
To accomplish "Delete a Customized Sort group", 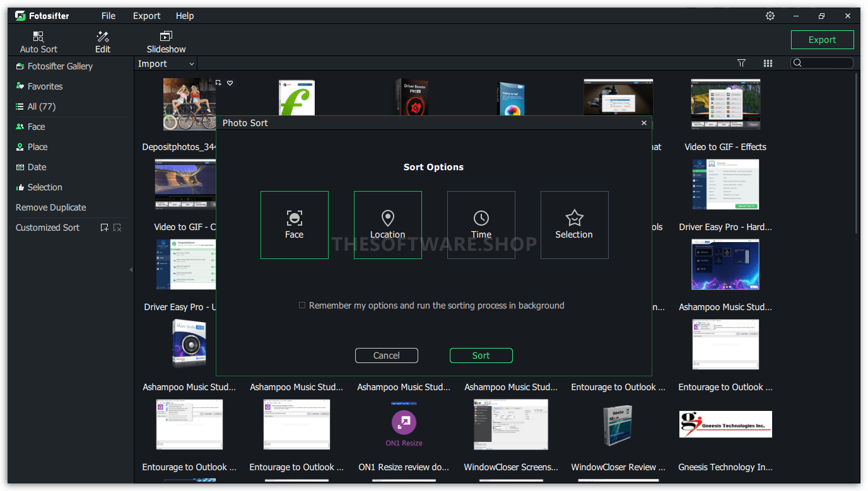I will click(117, 228).
